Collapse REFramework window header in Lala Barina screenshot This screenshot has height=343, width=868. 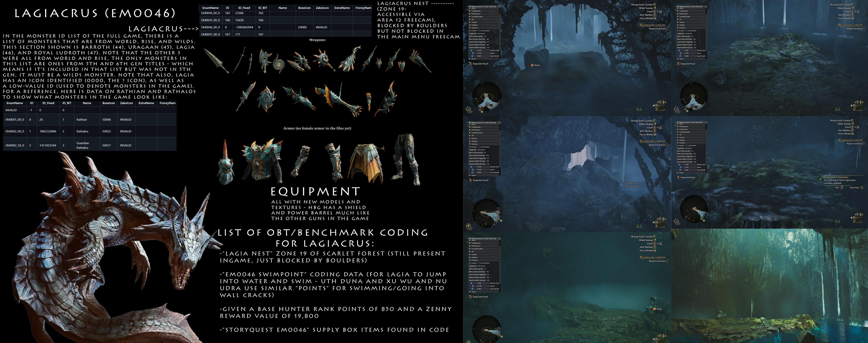tap(470, 123)
